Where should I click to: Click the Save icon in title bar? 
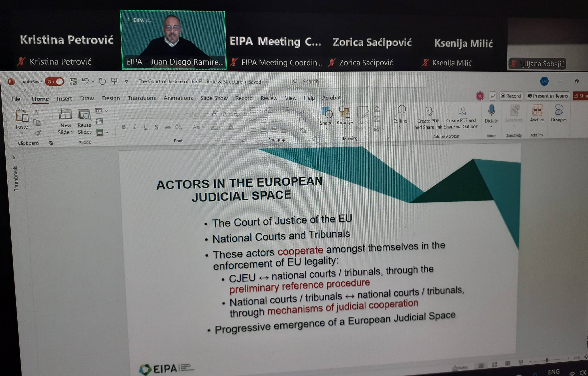[73, 81]
